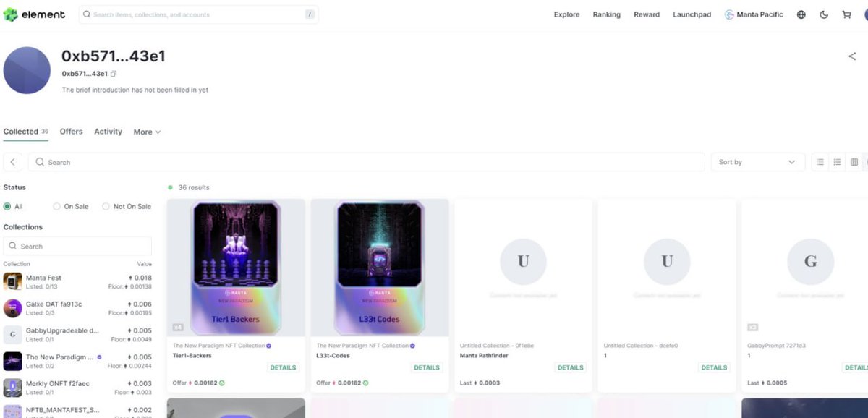Open the L33t Codes NFT image
The image size is (868, 418).
(x=380, y=268)
